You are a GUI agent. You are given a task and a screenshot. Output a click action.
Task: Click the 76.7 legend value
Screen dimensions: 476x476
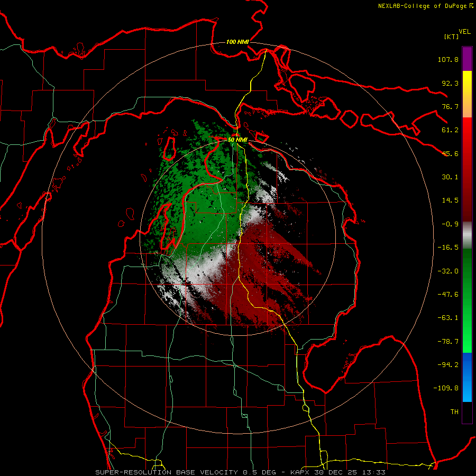click(x=450, y=106)
